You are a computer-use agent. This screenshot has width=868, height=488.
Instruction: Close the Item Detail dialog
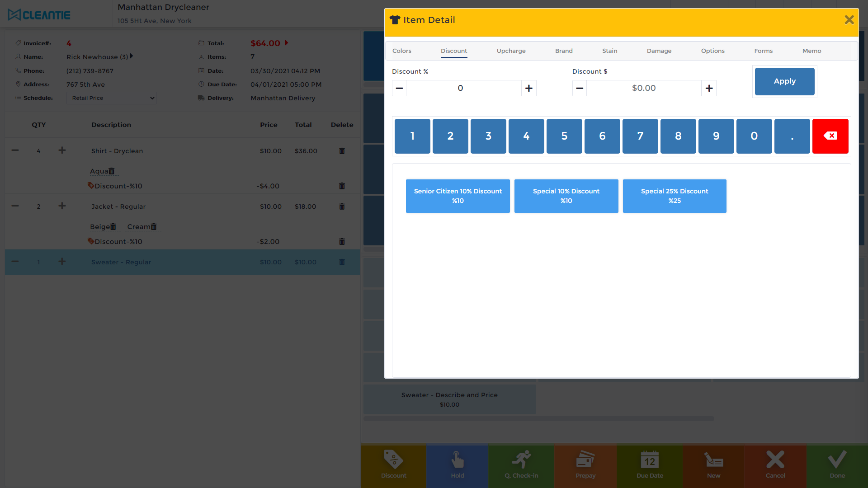click(x=849, y=20)
